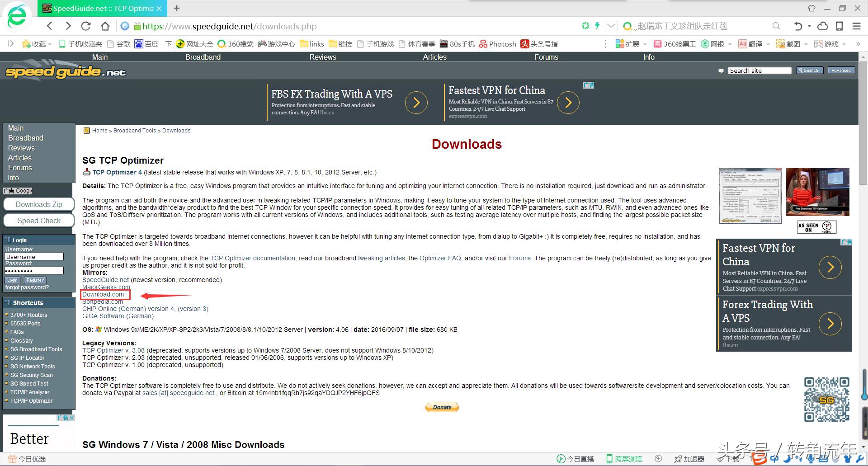The width and height of the screenshot is (868, 466).
Task: Expand the 翻译 translate dropdown
Action: (x=768, y=44)
